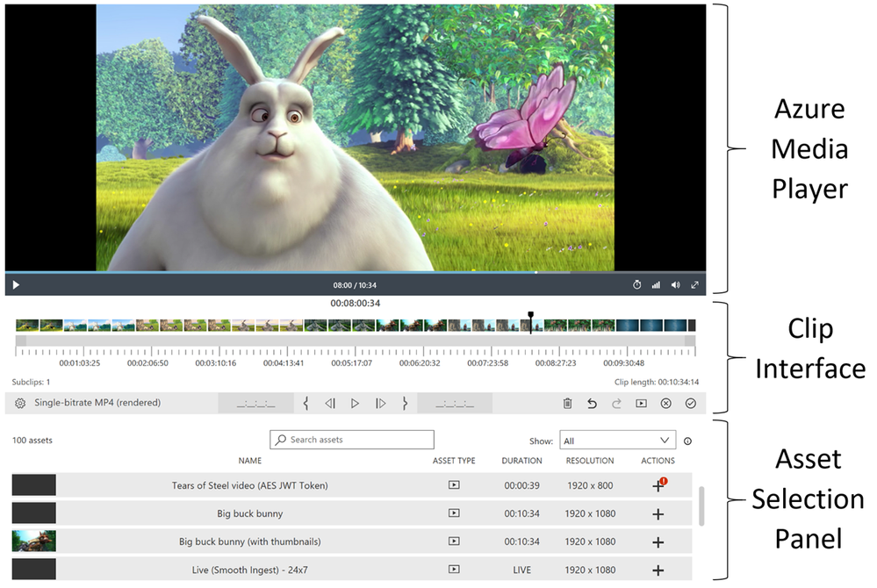Undo the last clip edit
The width and height of the screenshot is (877, 588).
[592, 403]
